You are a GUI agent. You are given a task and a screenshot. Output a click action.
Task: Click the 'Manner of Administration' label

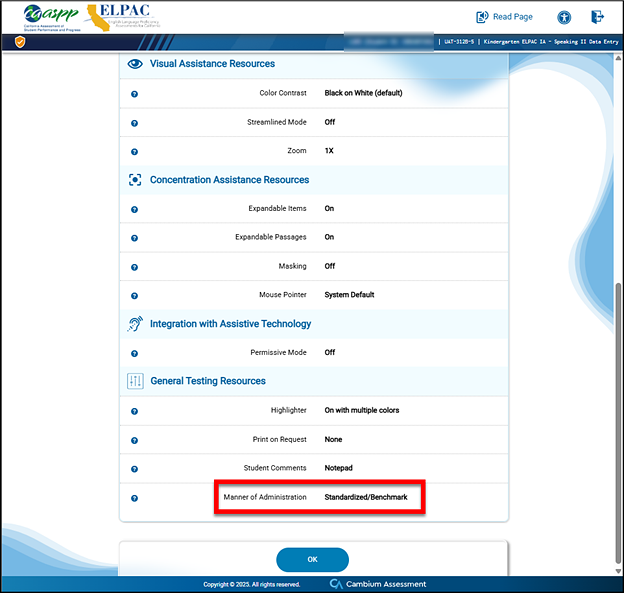(265, 497)
